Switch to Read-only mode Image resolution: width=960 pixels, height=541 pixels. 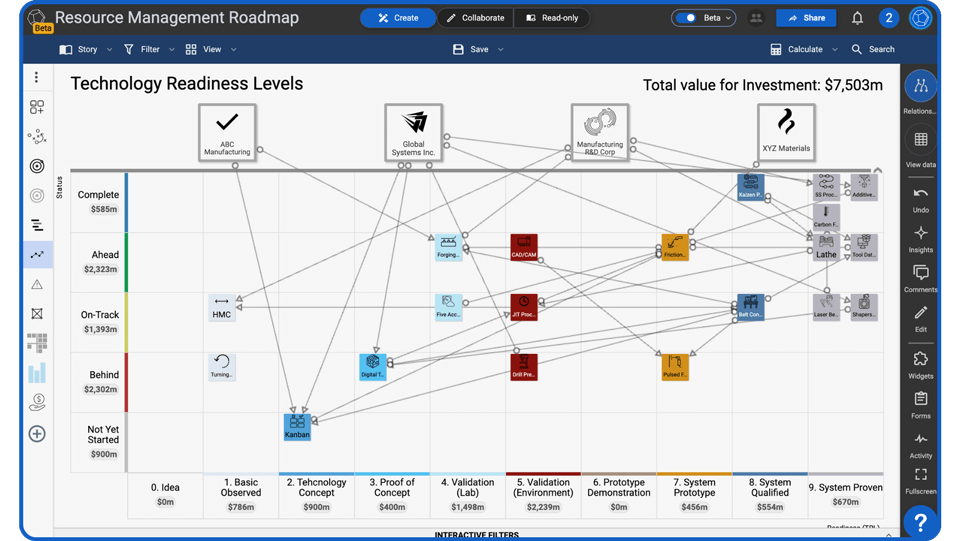click(552, 18)
